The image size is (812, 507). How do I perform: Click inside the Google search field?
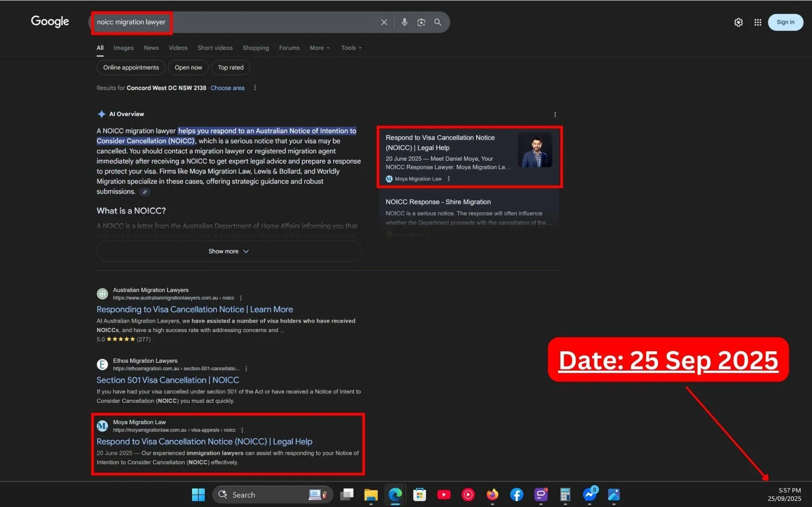click(x=265, y=22)
